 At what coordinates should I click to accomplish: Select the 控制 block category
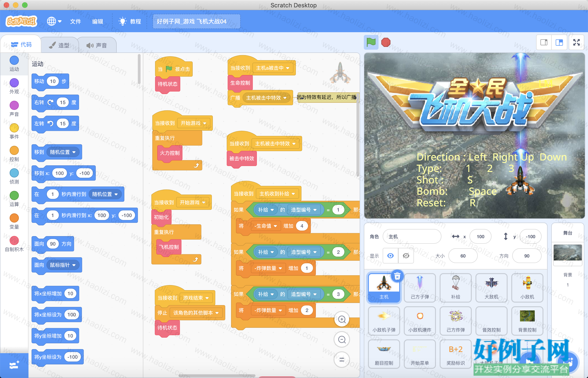pos(14,154)
